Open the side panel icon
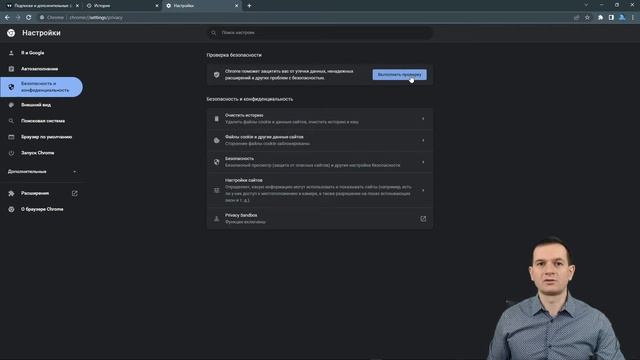The height and width of the screenshot is (360, 640). [611, 18]
